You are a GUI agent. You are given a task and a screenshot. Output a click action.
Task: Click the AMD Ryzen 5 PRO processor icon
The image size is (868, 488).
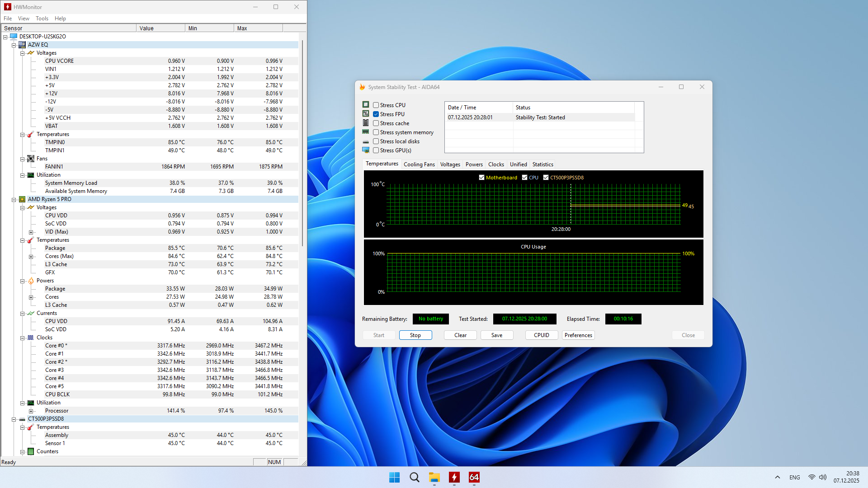tap(22, 199)
